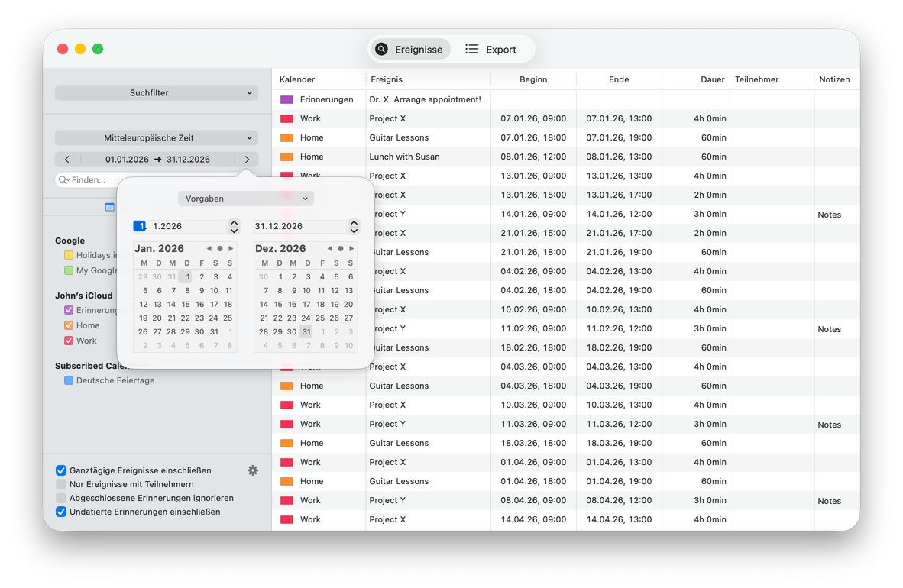Zoom the window with green button

[98, 49]
